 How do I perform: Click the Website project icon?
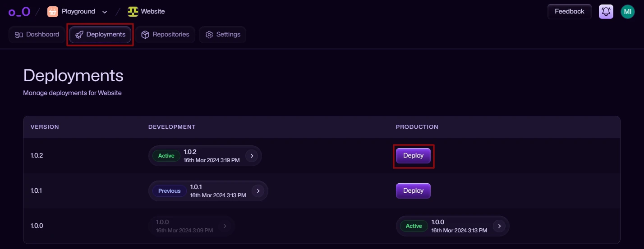pos(133,12)
